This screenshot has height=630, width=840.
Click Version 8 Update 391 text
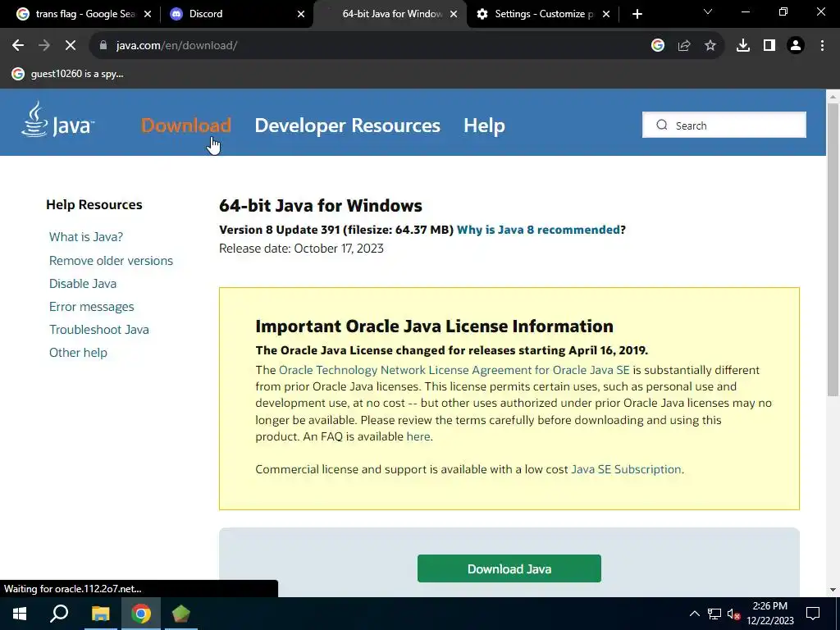280,230
